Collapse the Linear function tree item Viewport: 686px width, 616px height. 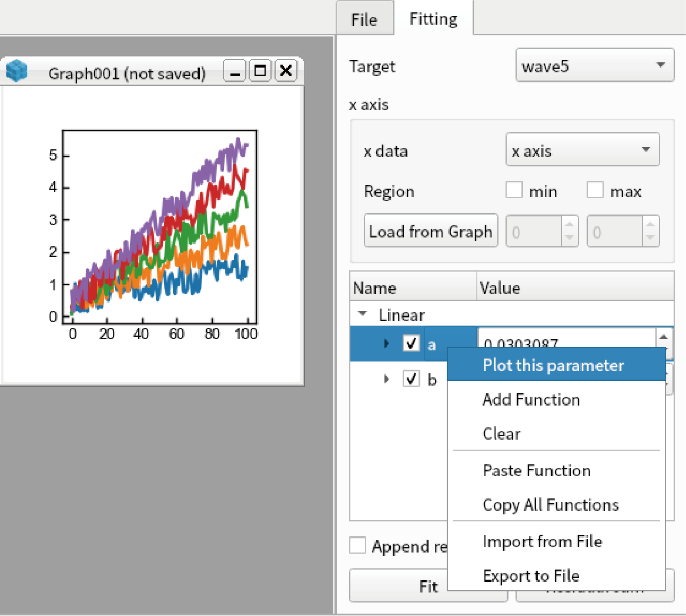tap(362, 314)
